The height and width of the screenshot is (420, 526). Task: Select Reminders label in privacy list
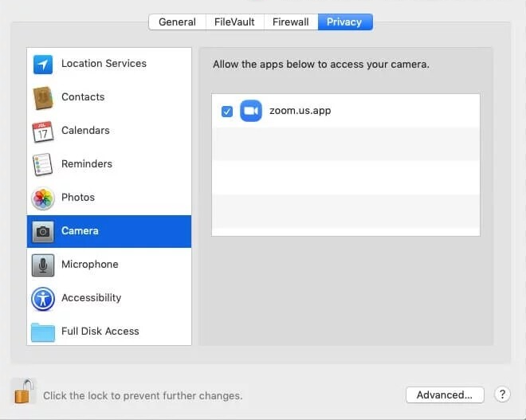tap(87, 163)
